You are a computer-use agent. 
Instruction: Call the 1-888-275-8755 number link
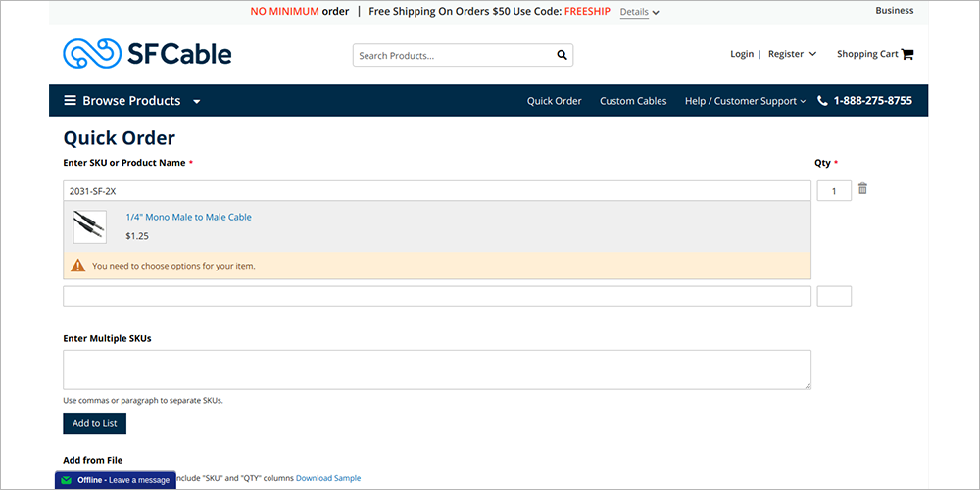(x=872, y=101)
